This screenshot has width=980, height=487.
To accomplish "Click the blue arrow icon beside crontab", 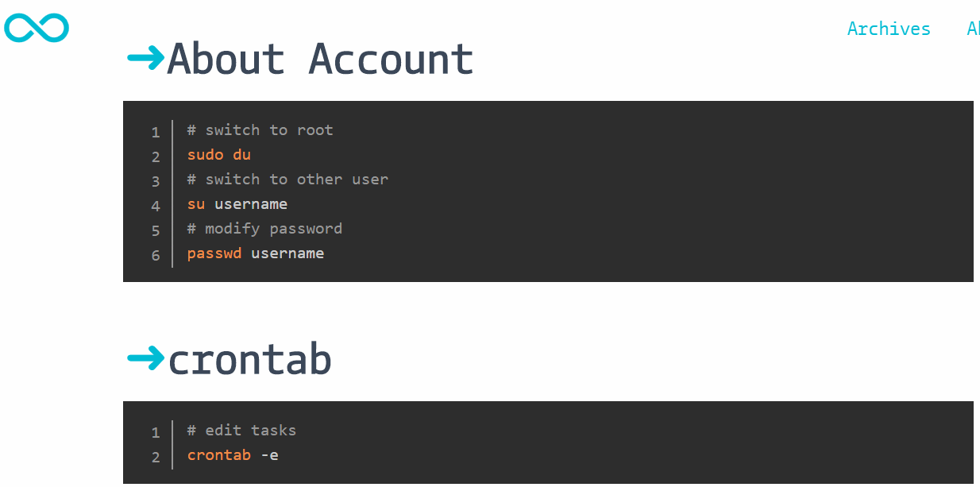I will tap(144, 359).
